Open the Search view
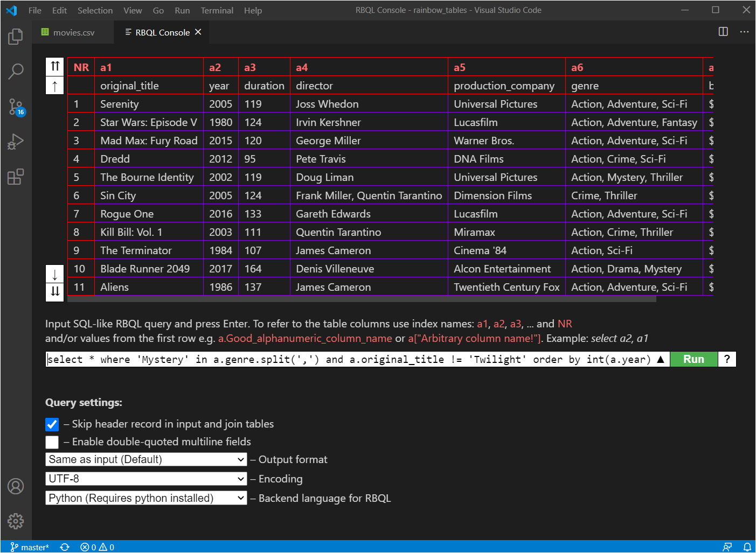Screen dimensions: 756x553 (x=15, y=71)
